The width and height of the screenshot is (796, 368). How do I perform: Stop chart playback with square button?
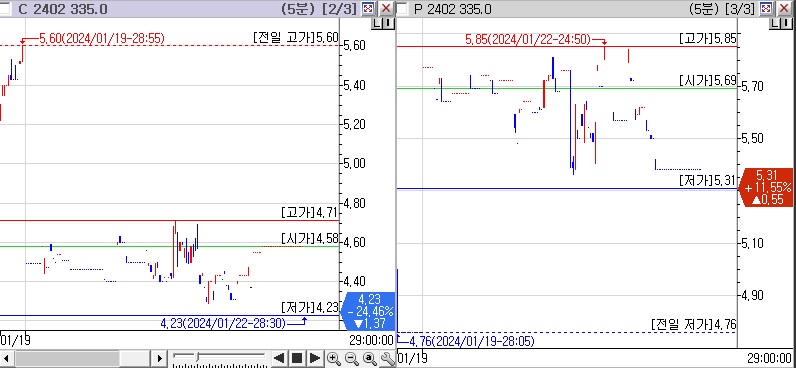coord(297,358)
